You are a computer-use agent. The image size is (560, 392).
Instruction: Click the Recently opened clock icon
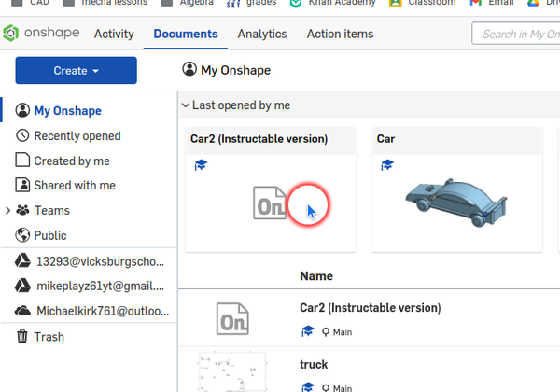(x=22, y=135)
